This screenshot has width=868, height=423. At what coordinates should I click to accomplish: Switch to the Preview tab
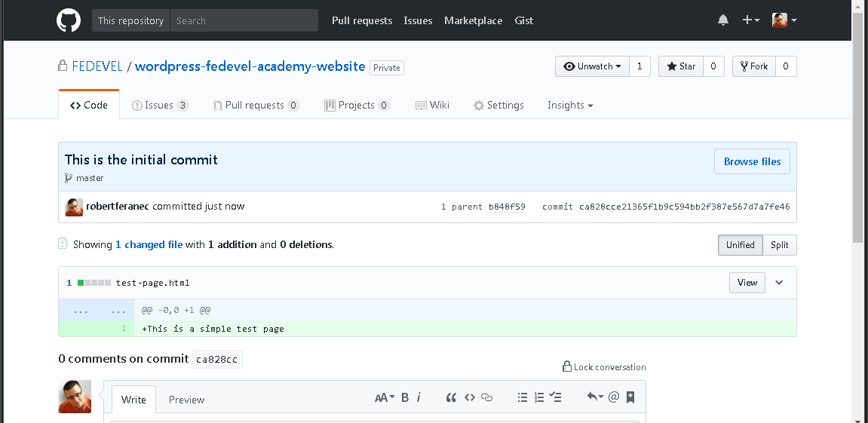[x=186, y=400]
